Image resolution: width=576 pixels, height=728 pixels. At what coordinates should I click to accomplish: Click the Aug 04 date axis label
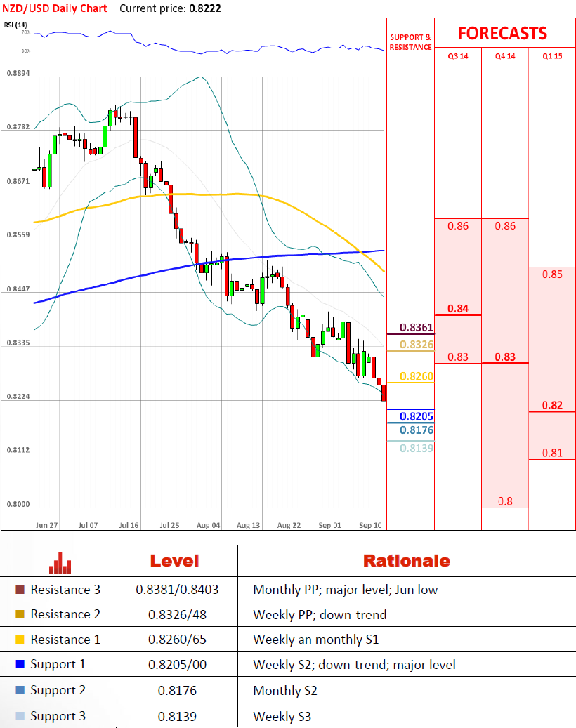click(208, 525)
